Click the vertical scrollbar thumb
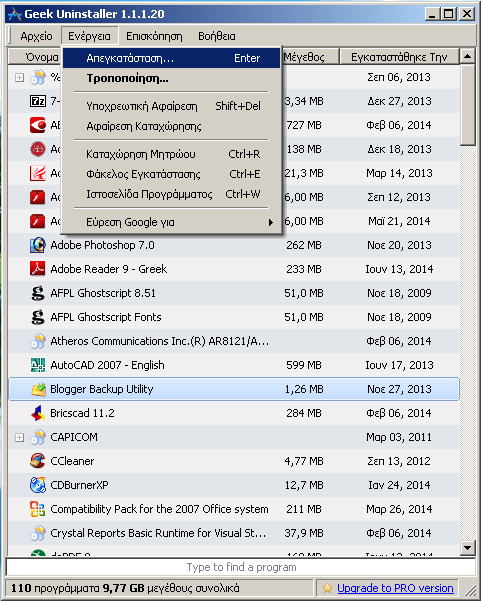The width and height of the screenshot is (481, 601). coord(467,105)
